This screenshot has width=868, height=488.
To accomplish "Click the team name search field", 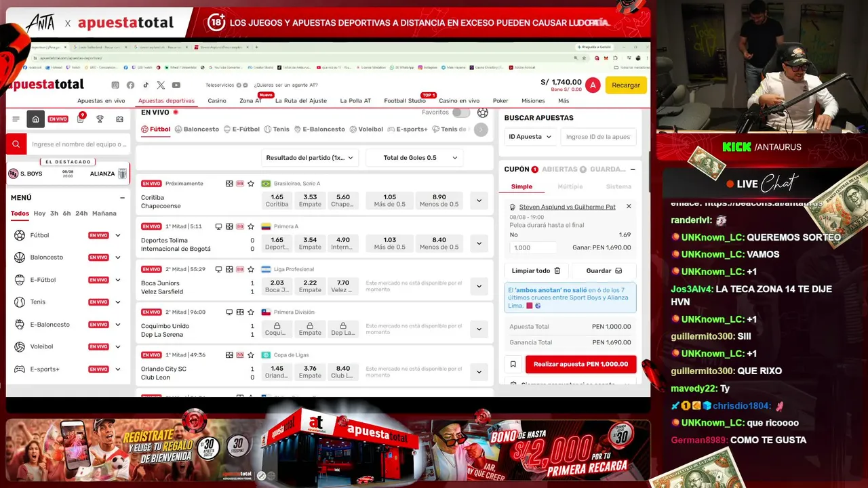I will [78, 144].
